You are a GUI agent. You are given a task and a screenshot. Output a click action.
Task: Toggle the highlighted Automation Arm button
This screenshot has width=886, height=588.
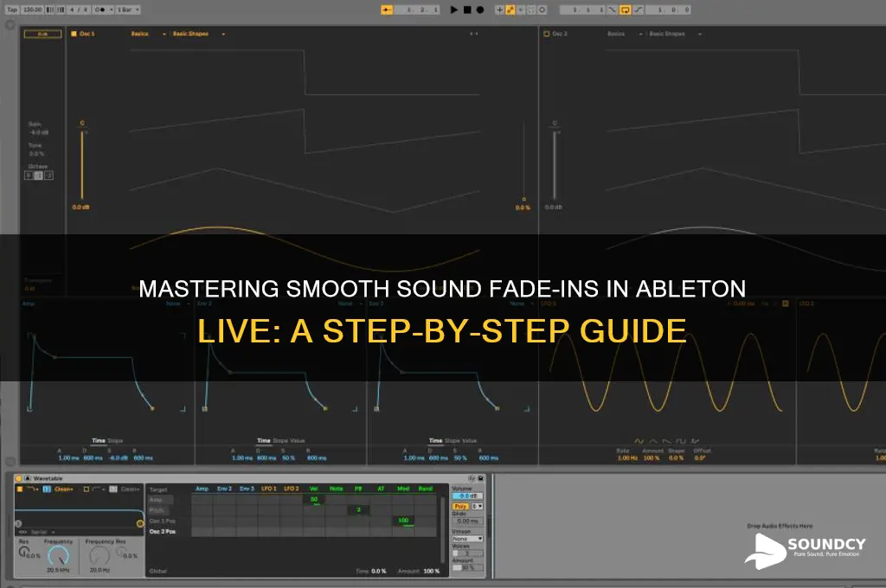point(510,10)
